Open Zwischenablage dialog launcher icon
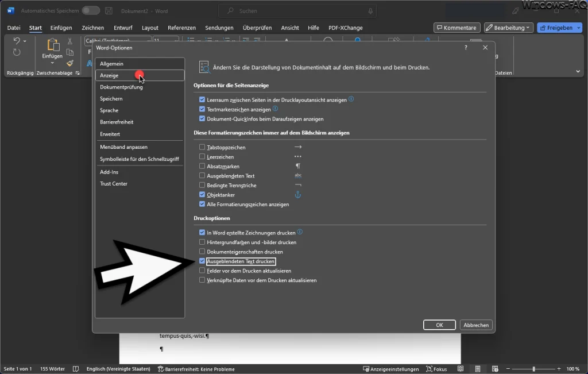Viewport: 588px width, 374px height. (78, 73)
